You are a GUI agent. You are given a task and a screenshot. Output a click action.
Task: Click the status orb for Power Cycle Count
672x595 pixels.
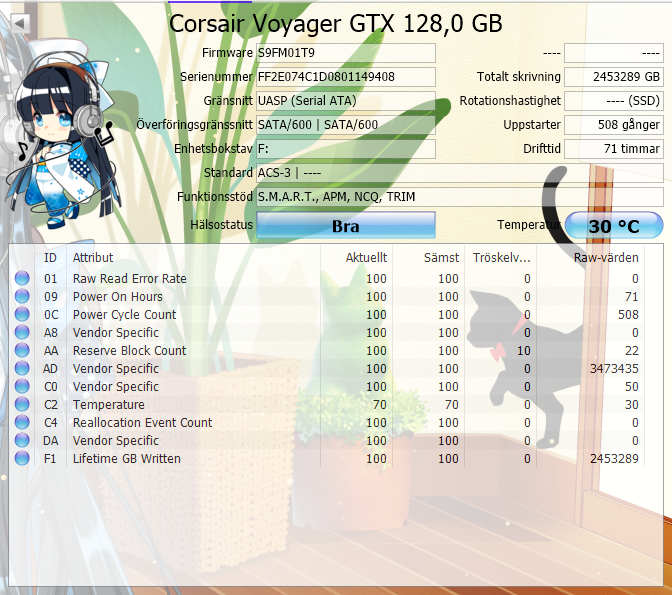22,314
